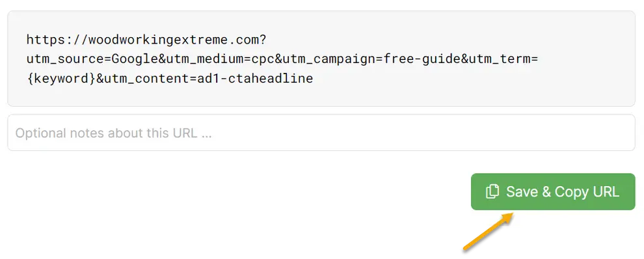Click the utm_content=ad1-ctaheadline text
The height and width of the screenshot is (259, 644).
[208, 78]
